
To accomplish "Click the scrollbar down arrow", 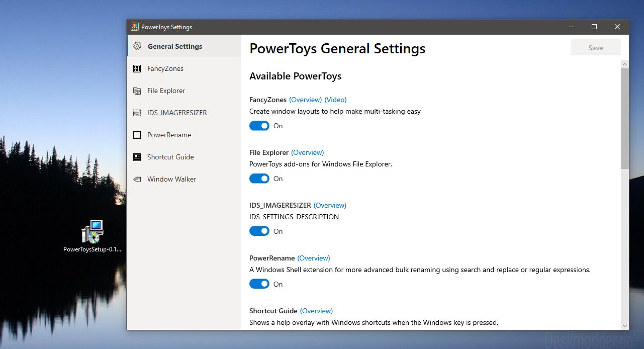I will [x=625, y=326].
